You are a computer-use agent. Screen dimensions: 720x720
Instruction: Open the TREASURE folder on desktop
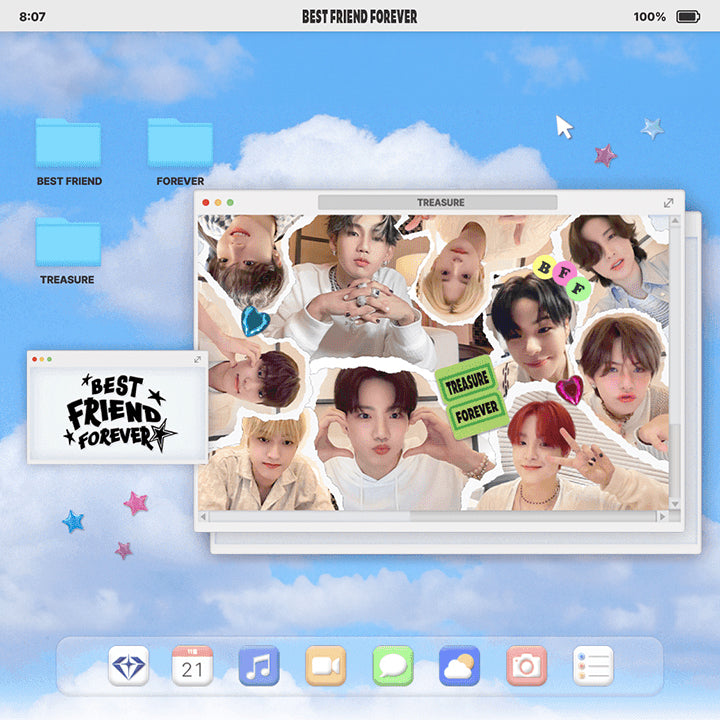(x=68, y=242)
